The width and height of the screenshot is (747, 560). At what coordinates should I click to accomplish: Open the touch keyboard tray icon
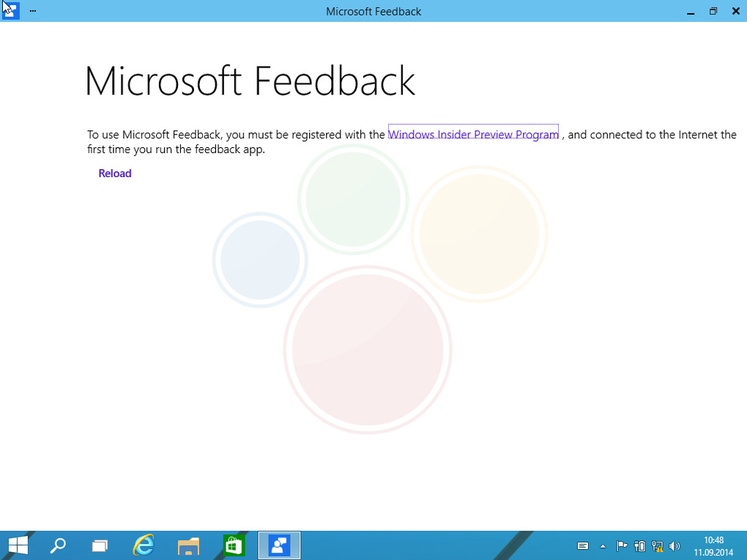pos(583,546)
